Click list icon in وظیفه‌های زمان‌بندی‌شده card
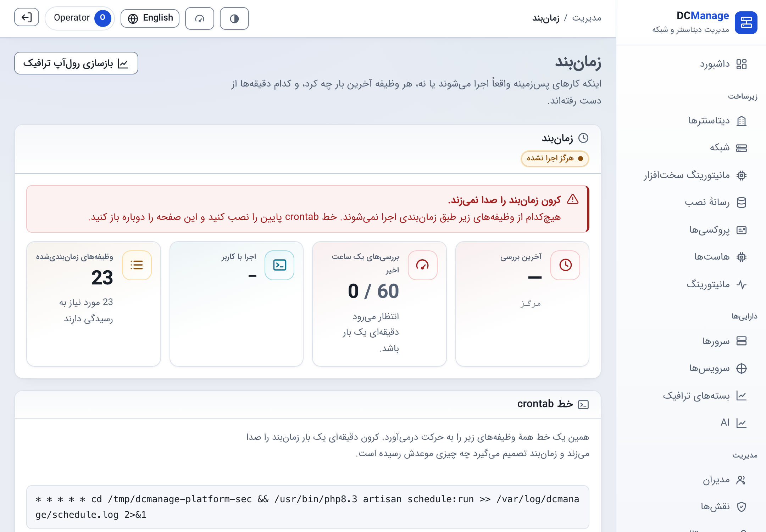The width and height of the screenshot is (766, 532). click(137, 265)
